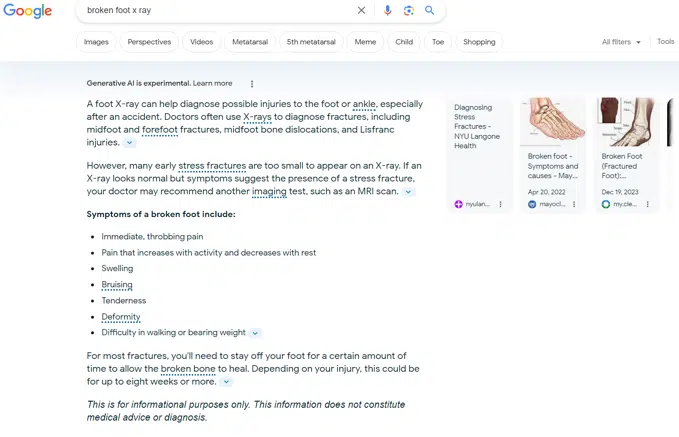
Task: Select the 5th metatarsal filter chip
Action: (x=311, y=42)
